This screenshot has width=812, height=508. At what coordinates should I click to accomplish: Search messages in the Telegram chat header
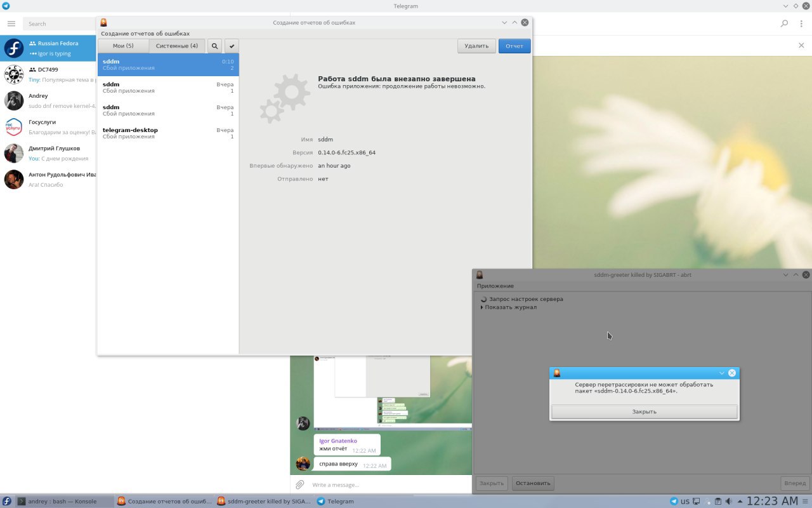pyautogui.click(x=784, y=23)
